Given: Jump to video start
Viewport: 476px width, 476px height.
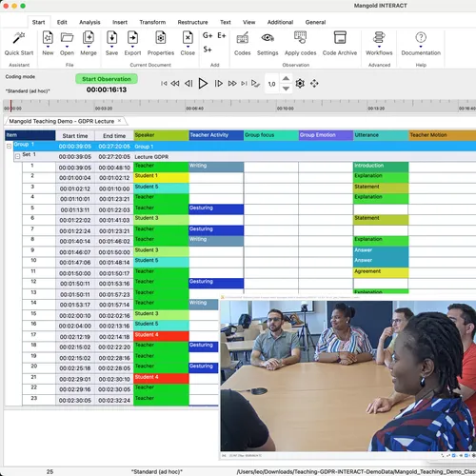Looking at the screenshot, I should tap(164, 84).
